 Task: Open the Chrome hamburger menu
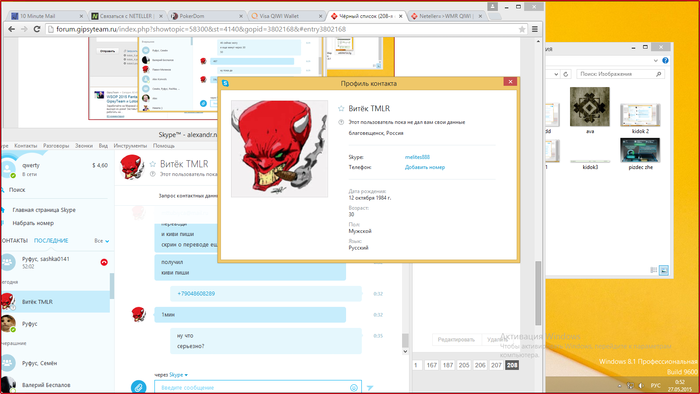tap(535, 29)
